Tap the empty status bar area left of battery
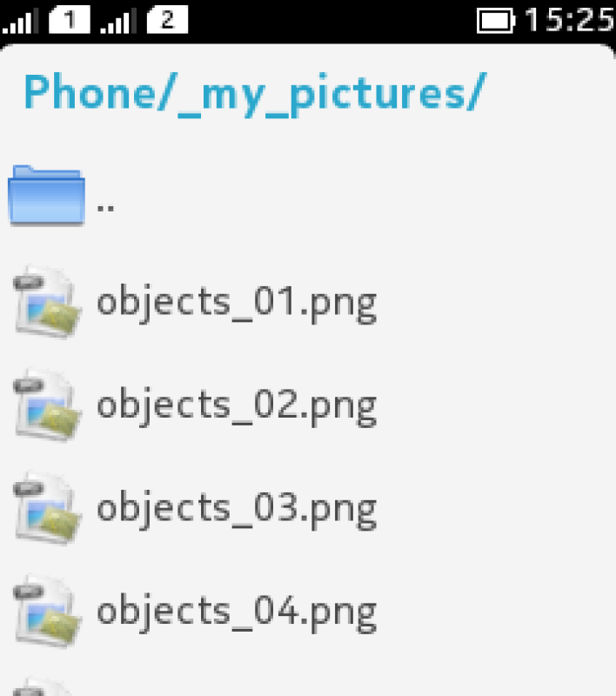This screenshot has width=616, height=696. click(331, 20)
